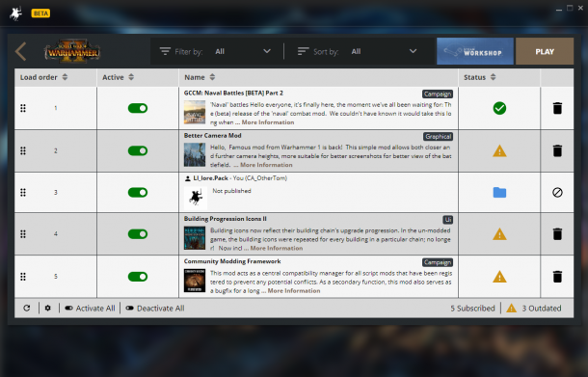Viewport: 588px width, 377px height.
Task: Click green checkmark status for GCCM mod
Action: 499,108
